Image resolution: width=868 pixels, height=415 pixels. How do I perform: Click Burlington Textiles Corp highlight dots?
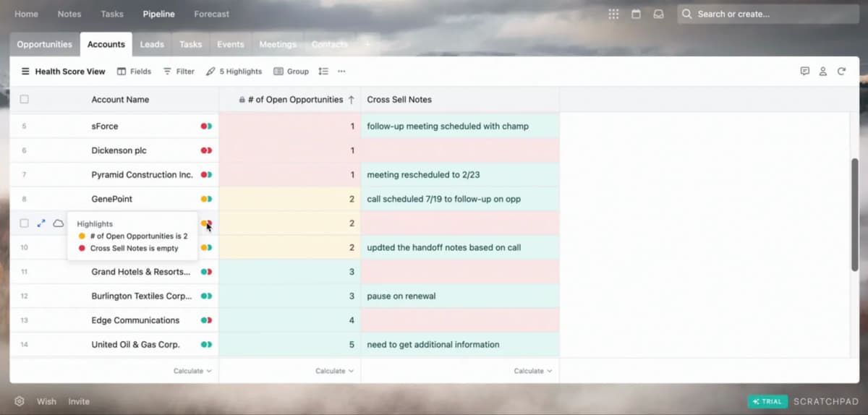206,296
